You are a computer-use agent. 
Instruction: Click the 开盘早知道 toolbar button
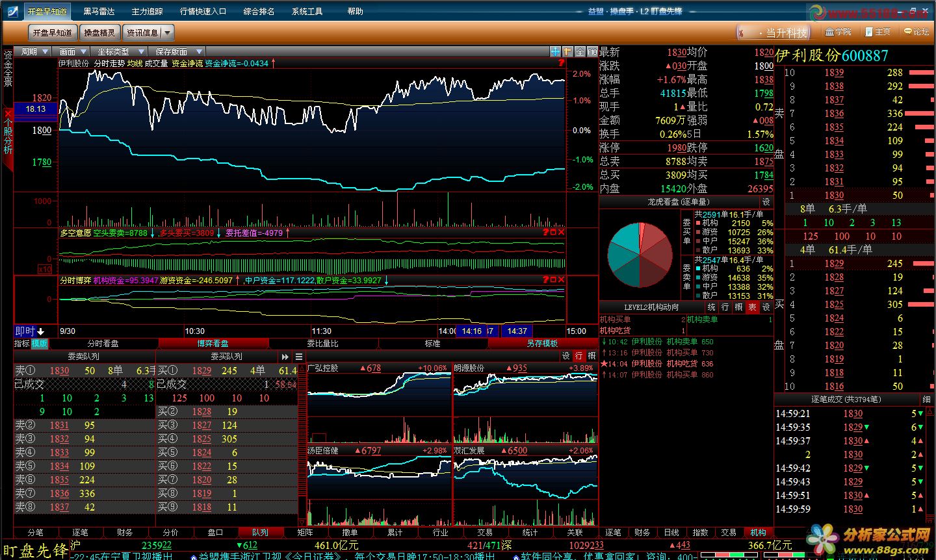(53, 32)
